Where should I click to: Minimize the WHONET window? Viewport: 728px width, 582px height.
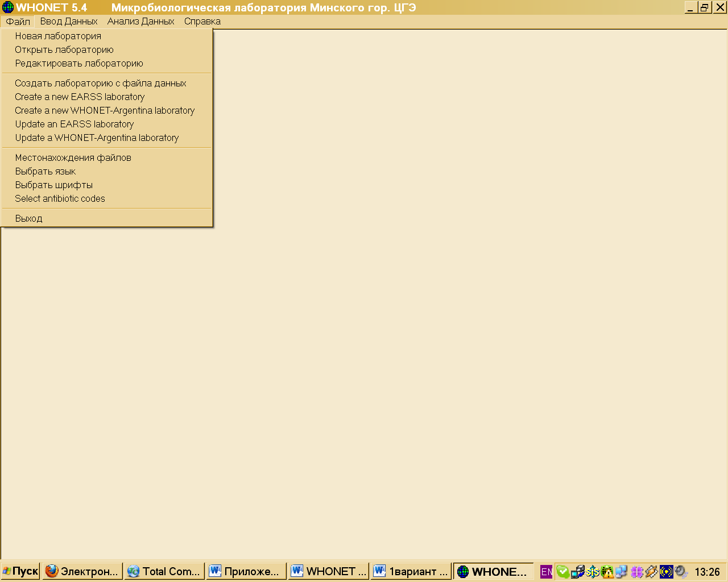(690, 7)
